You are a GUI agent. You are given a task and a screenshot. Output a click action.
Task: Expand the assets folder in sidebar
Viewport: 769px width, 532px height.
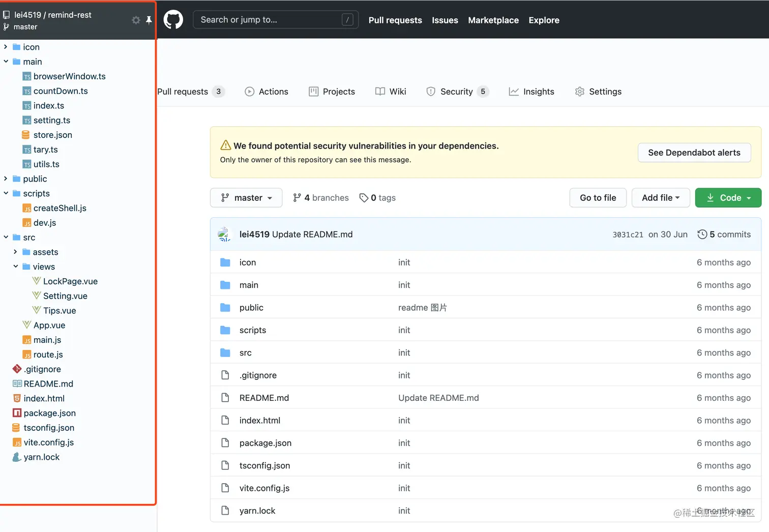pyautogui.click(x=15, y=252)
